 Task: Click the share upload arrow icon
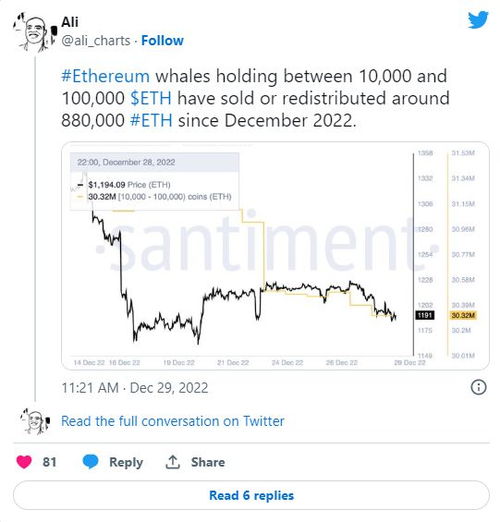point(173,462)
